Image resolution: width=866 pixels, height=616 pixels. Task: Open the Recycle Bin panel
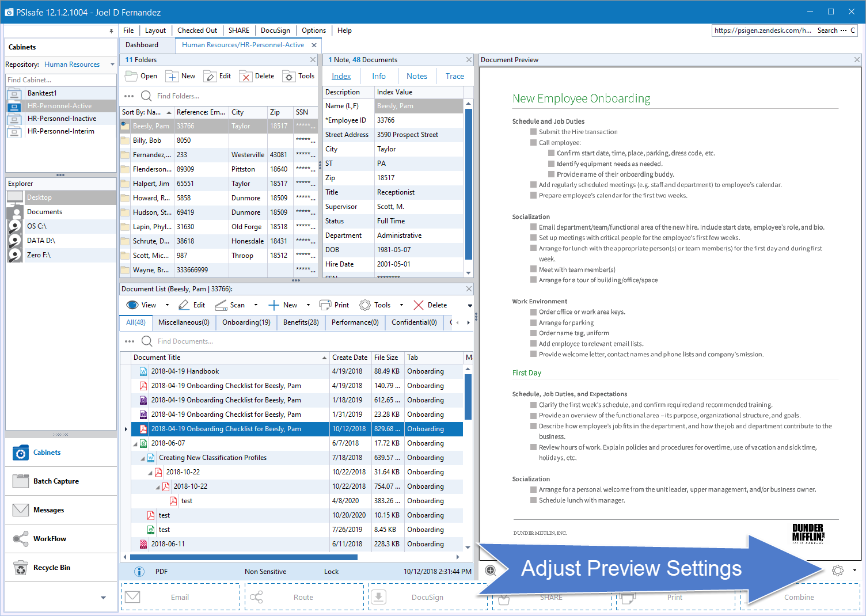point(53,567)
